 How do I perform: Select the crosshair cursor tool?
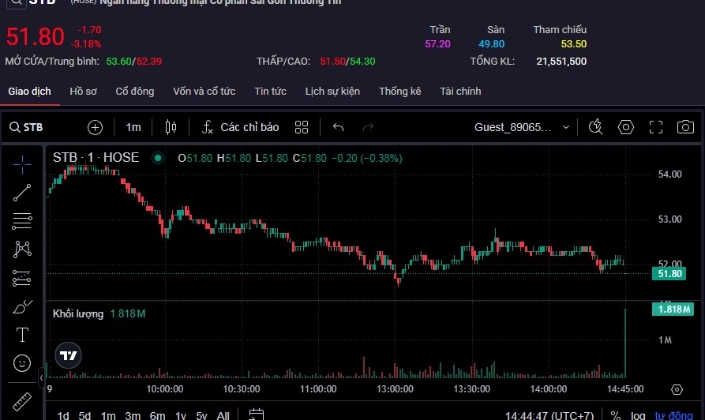coord(23,163)
